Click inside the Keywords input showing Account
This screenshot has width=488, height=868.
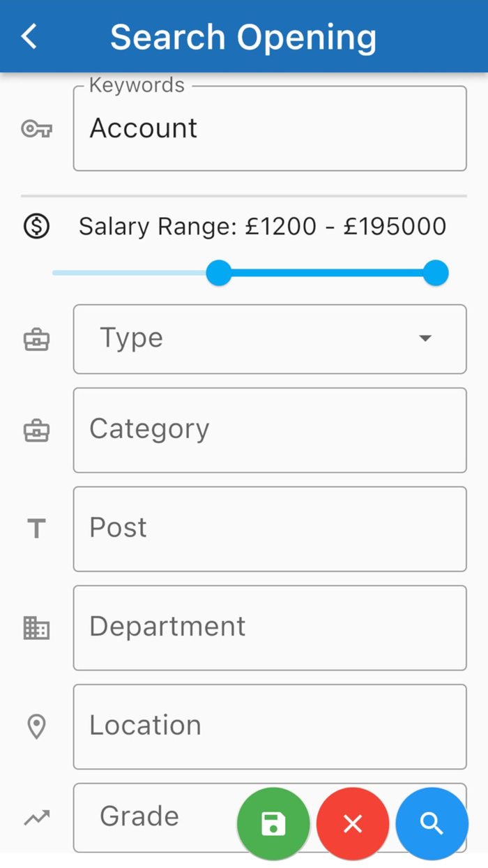[x=270, y=128]
